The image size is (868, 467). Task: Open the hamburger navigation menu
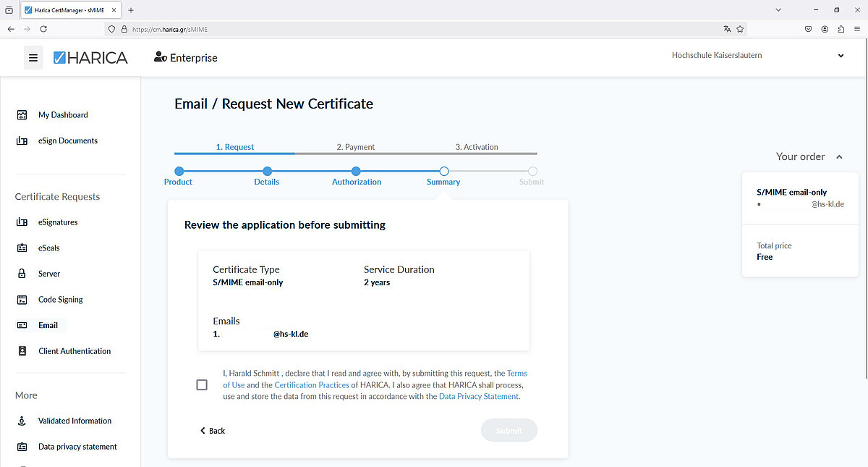(x=33, y=58)
